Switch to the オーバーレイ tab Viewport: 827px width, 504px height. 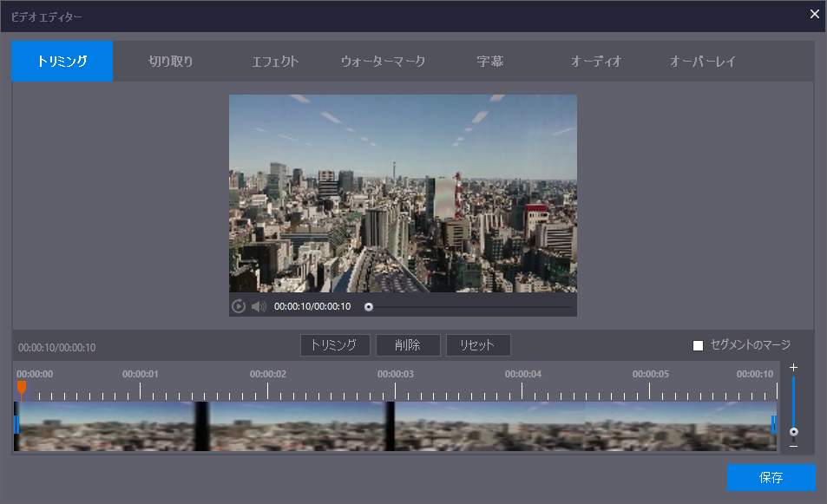click(x=703, y=62)
